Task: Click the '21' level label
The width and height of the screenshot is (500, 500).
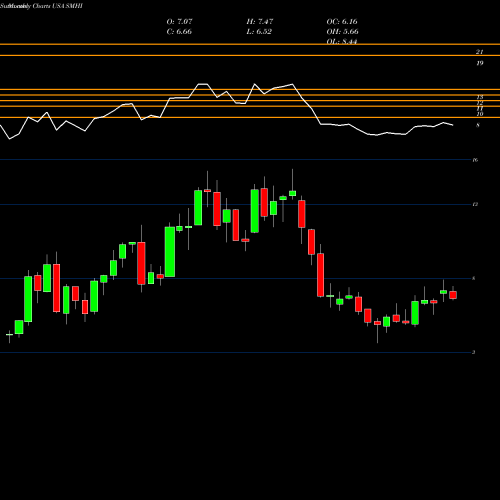Action: tap(479, 52)
